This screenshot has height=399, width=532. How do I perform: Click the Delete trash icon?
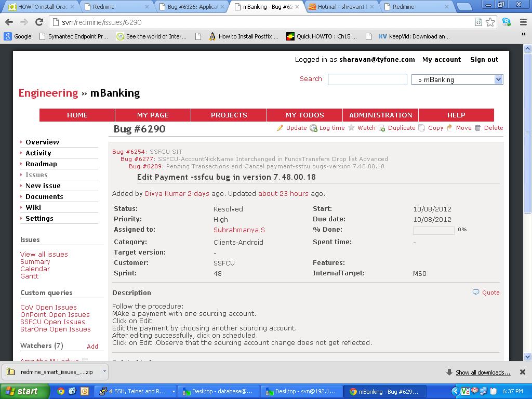478,128
